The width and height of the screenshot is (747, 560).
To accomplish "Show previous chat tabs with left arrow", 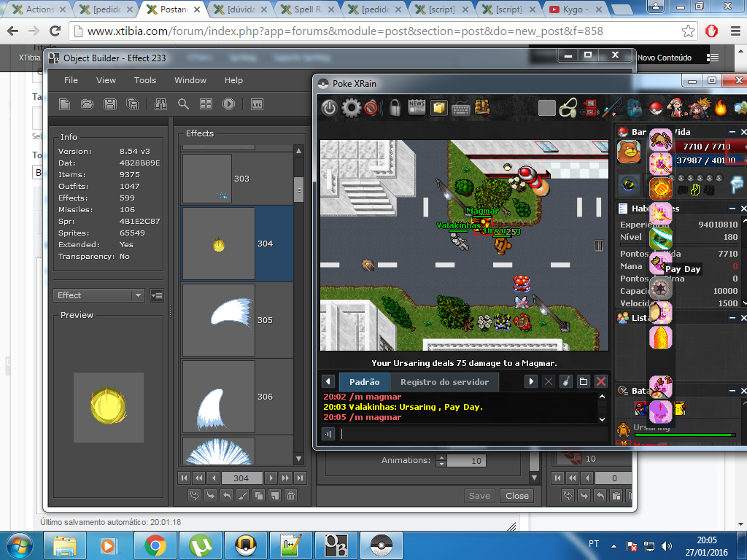I will (x=328, y=381).
